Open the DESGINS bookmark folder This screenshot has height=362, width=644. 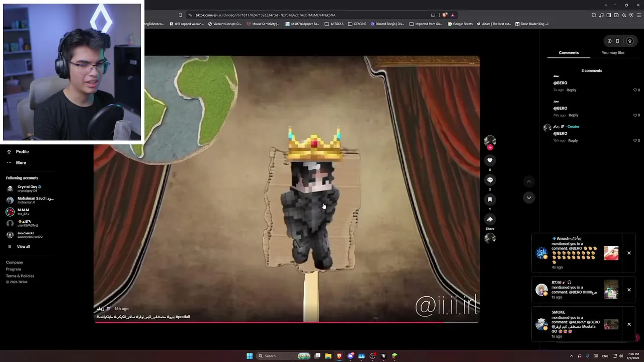pos(357,24)
